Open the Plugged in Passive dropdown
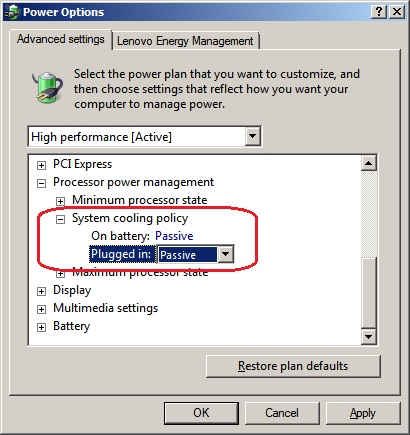The image size is (410, 435). (226, 254)
